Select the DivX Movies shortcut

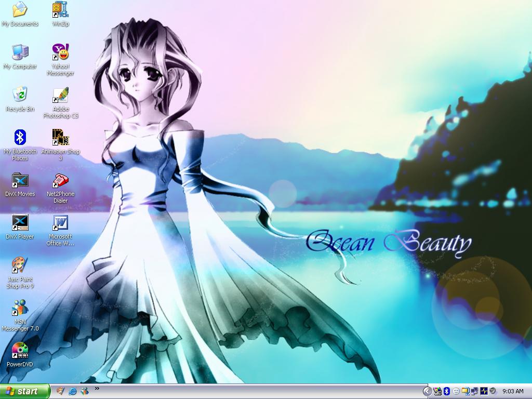click(20, 184)
